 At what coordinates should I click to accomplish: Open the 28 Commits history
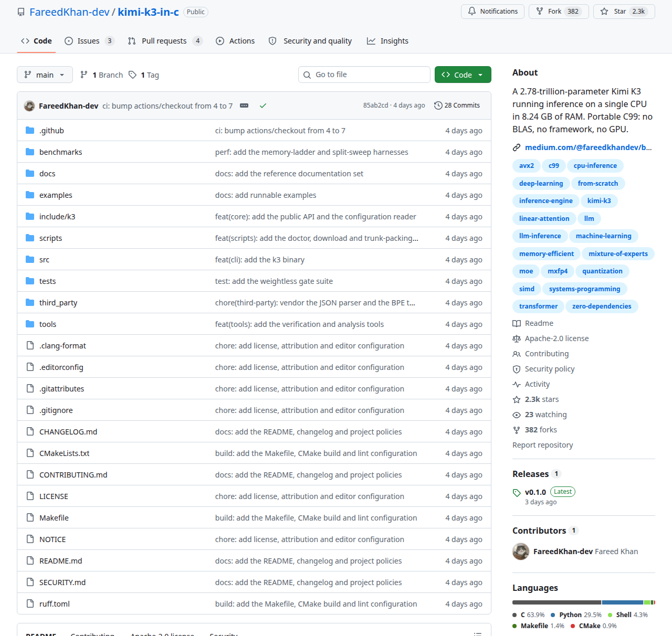(x=457, y=105)
